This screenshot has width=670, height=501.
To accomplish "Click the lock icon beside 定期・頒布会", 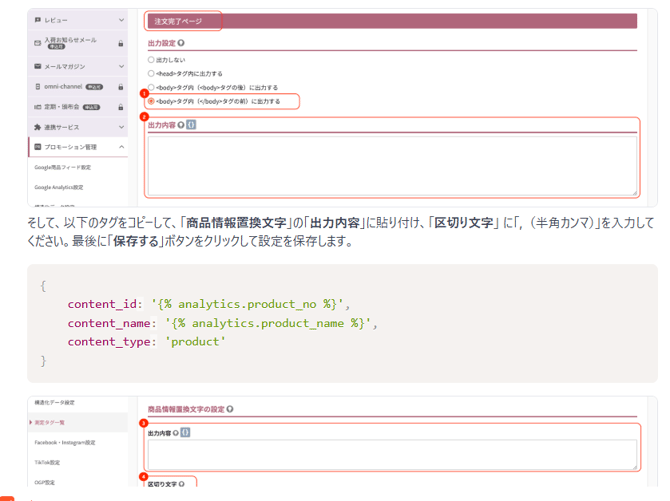I will [x=121, y=106].
